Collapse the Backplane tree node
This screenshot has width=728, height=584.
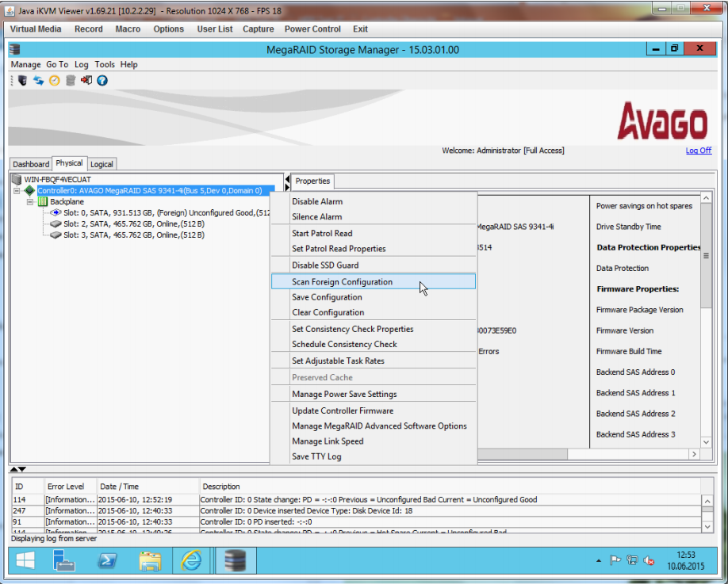pyautogui.click(x=30, y=202)
